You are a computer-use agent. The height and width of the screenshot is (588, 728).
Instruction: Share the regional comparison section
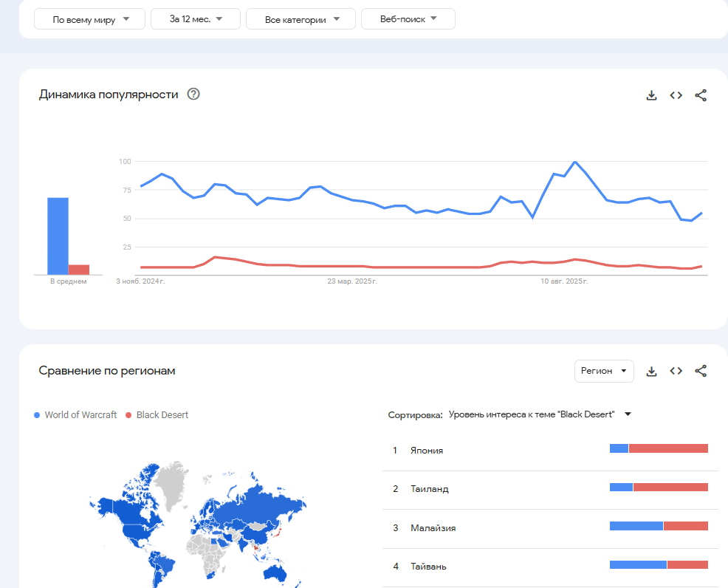pos(701,371)
